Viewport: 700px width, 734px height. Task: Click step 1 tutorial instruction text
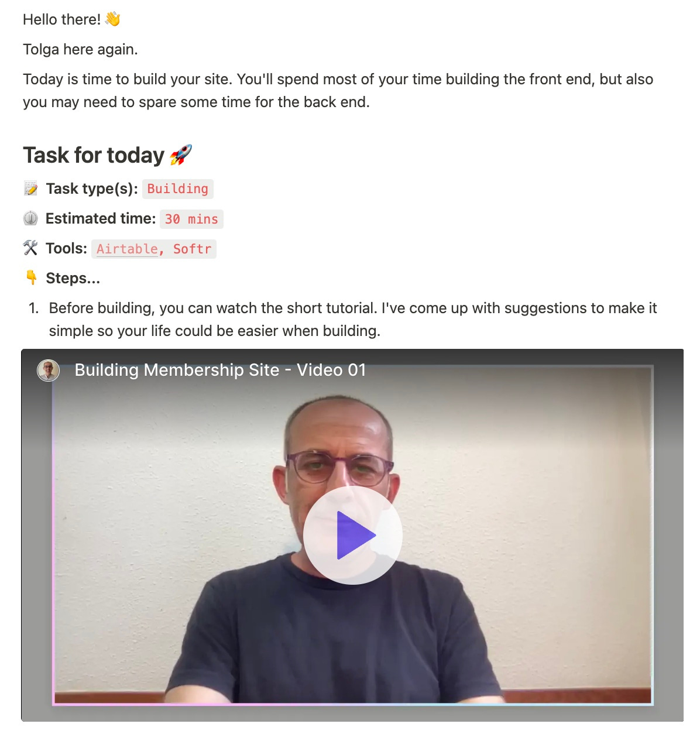coord(353,320)
